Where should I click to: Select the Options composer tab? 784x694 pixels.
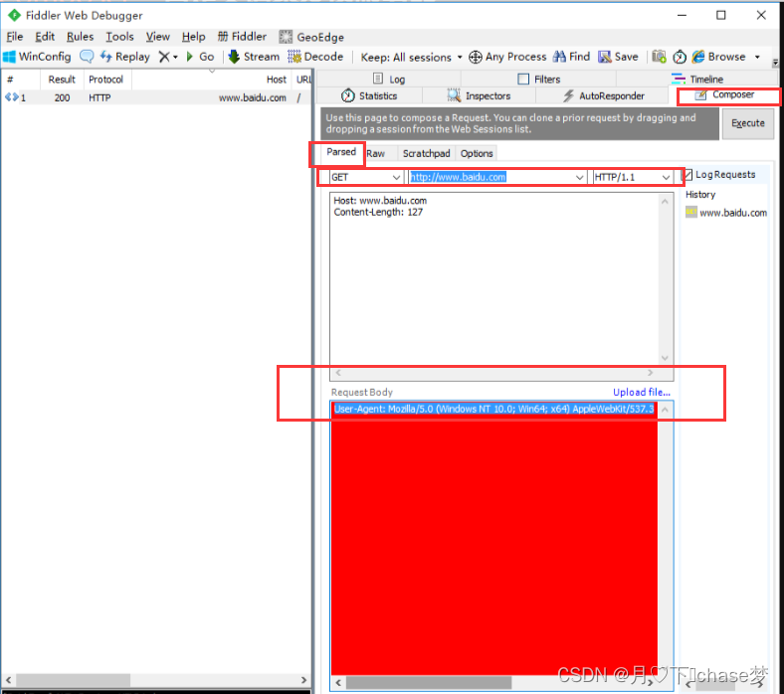point(477,153)
